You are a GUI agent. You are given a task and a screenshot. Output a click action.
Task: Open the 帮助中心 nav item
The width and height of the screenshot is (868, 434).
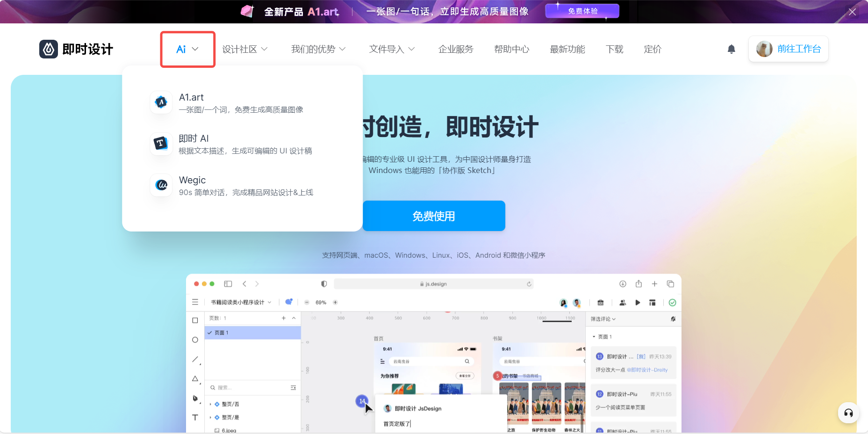[x=512, y=49]
